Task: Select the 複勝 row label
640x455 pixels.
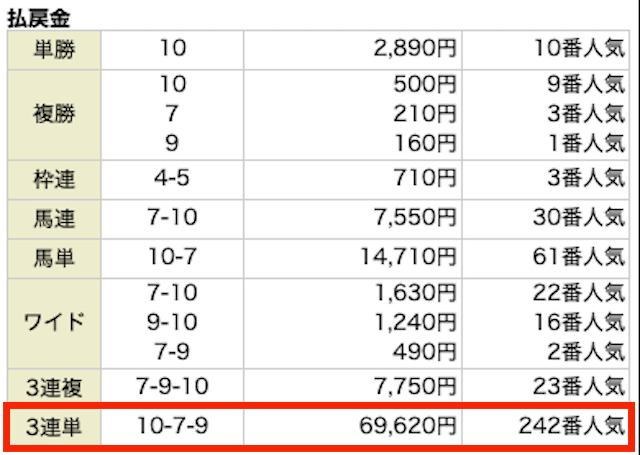Action: tap(54, 114)
